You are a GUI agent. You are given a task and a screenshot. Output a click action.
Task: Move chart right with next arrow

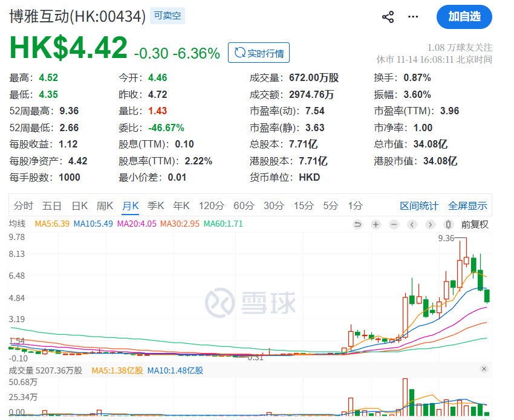coord(430,224)
